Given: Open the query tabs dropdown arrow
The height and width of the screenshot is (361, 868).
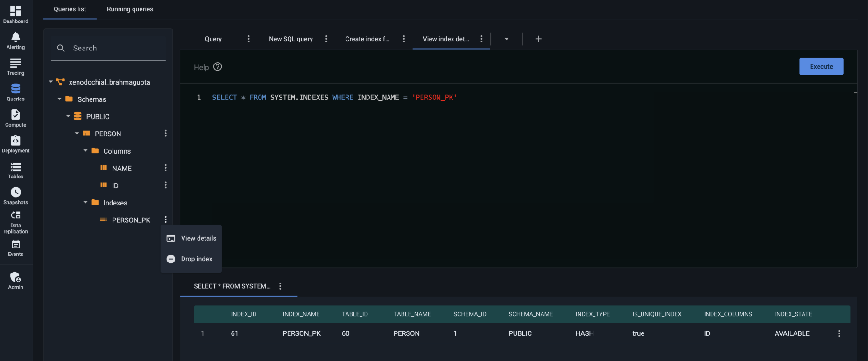Looking at the screenshot, I should pos(507,39).
